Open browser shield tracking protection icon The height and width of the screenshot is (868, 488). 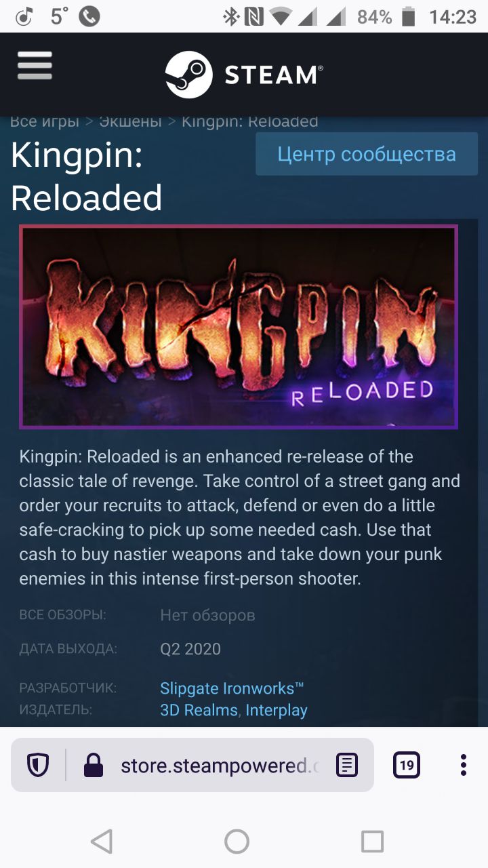click(38, 766)
